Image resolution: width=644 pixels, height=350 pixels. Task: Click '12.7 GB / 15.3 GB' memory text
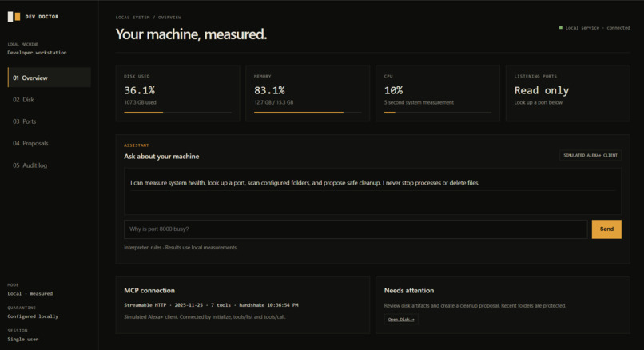pos(274,102)
